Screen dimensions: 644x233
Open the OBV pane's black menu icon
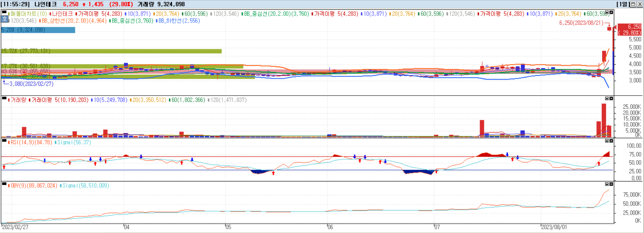coord(4,184)
